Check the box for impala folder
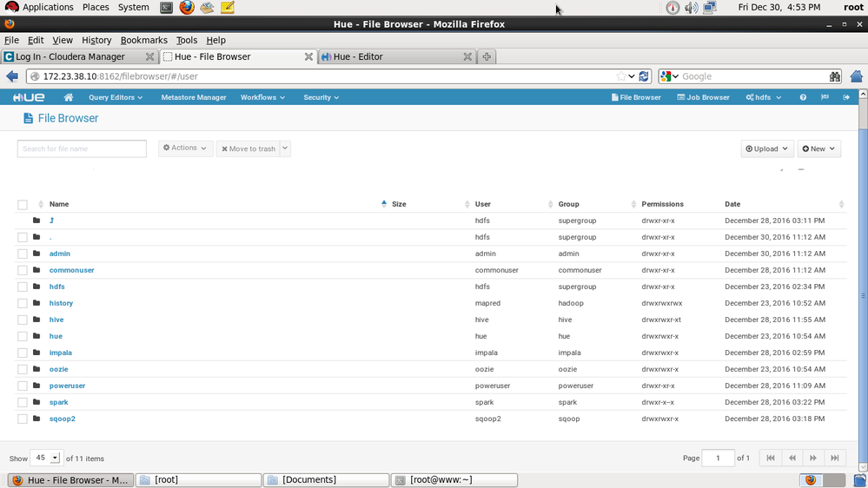868x488 pixels. pos(22,353)
